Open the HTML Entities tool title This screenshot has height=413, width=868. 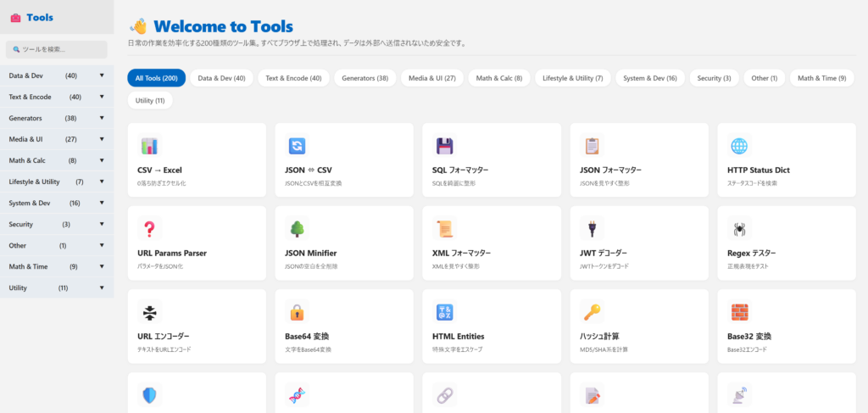tap(459, 336)
